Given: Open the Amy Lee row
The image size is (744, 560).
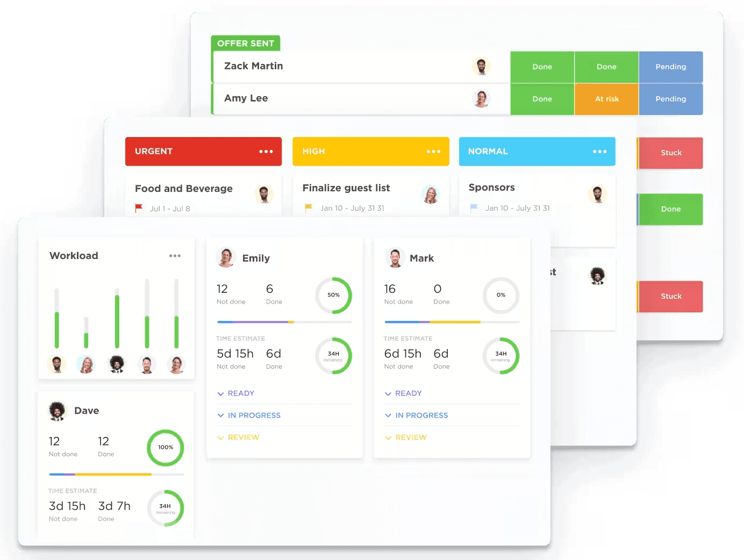Looking at the screenshot, I should [x=361, y=99].
